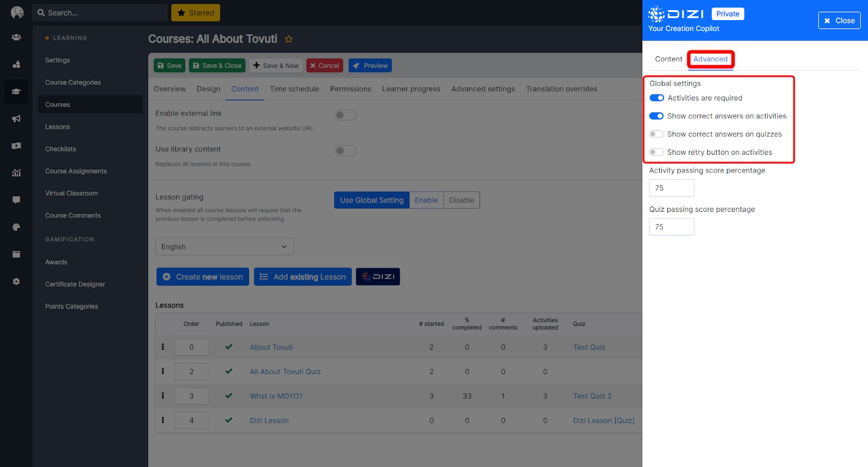Open the chat bubble sidebar icon
The image size is (868, 467).
coord(16,200)
